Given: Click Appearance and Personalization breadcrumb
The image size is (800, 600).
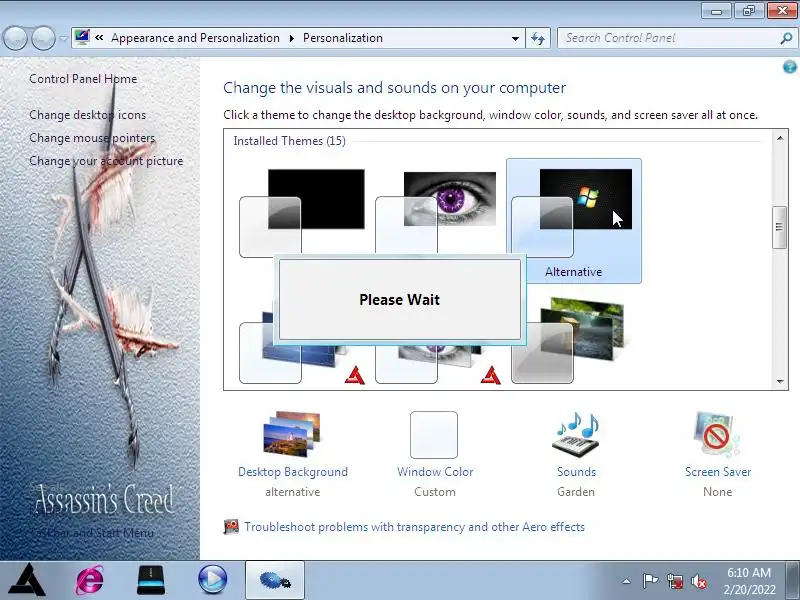Looking at the screenshot, I should pyautogui.click(x=195, y=38).
